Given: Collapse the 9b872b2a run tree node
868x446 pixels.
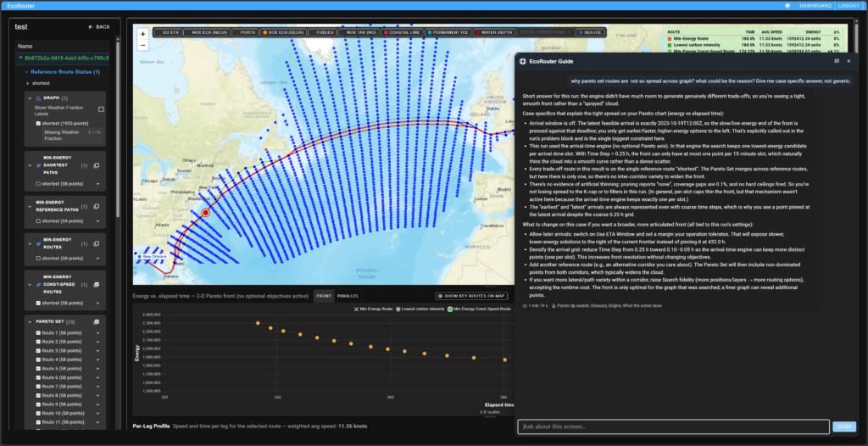Looking at the screenshot, I should pos(20,58).
